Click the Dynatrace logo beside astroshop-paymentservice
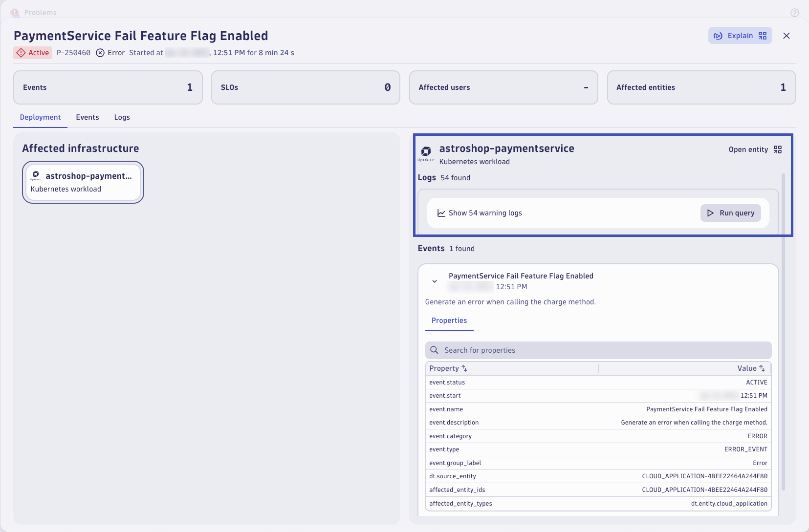This screenshot has width=809, height=532. pos(426,153)
